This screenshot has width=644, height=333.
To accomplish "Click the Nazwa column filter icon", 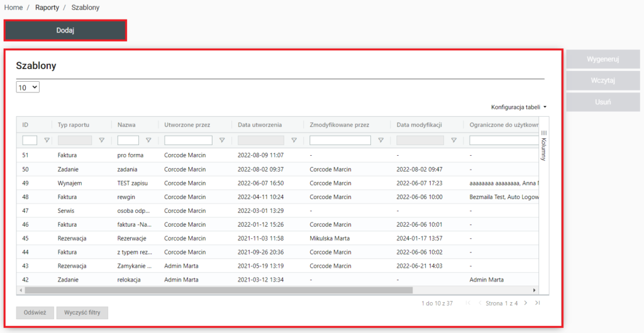I will click(148, 141).
